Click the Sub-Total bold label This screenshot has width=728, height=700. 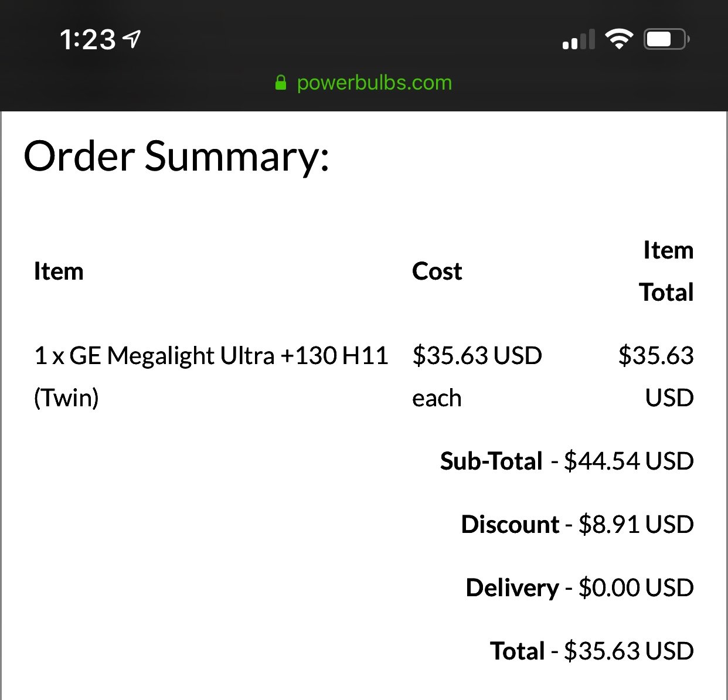(491, 461)
